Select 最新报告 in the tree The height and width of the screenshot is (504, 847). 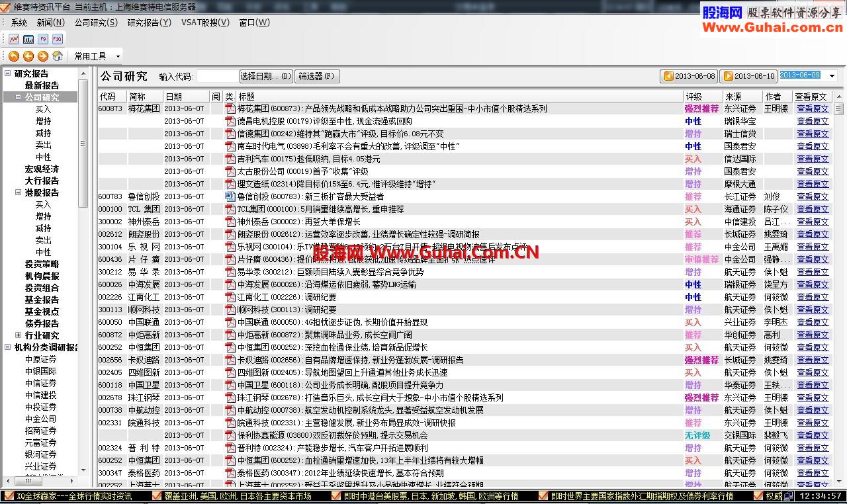click(42, 85)
